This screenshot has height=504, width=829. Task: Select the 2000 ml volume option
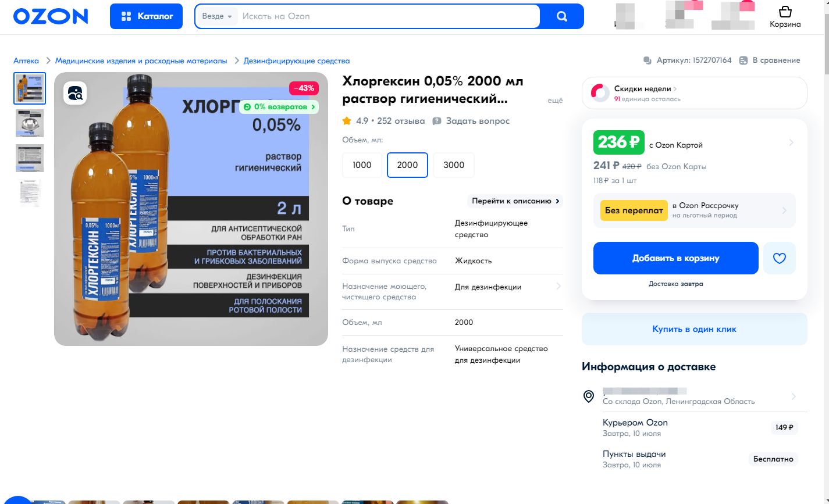pos(407,165)
